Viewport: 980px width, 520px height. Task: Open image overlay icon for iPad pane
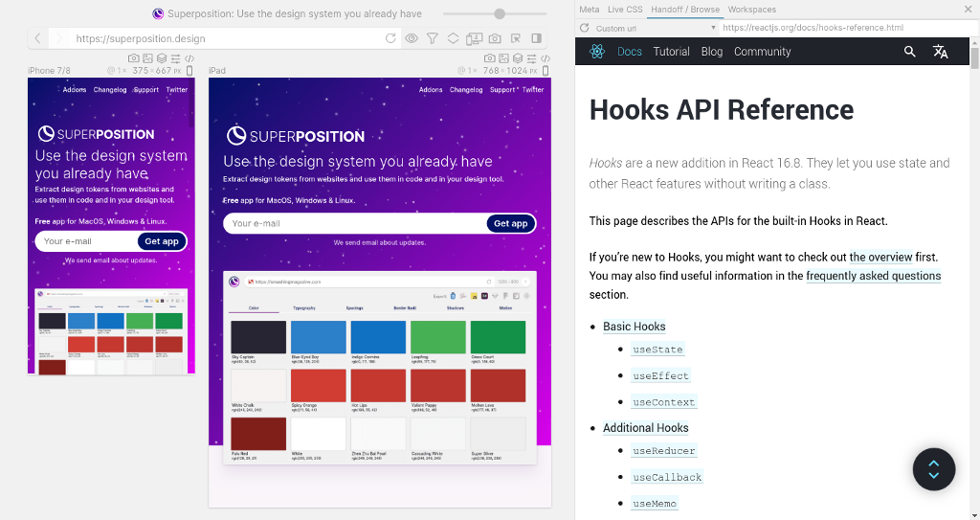click(x=503, y=58)
